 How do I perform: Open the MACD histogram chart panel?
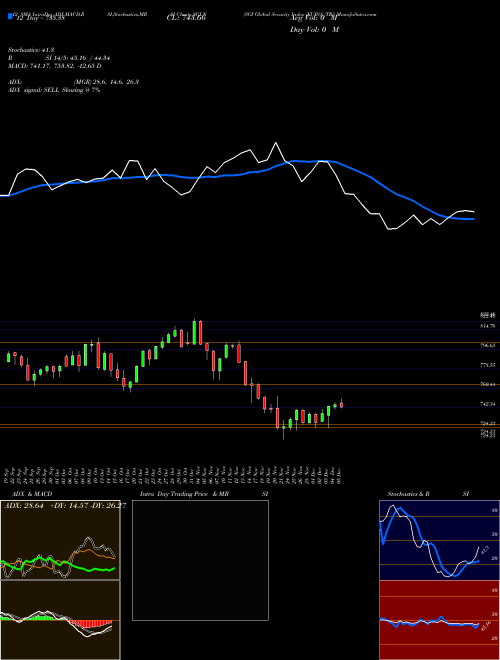coord(60,620)
